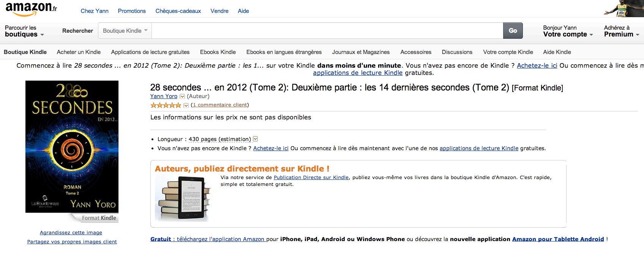Viewport: 644px width, 254px height.
Task: Follow the Publication Directe sur Kindle link
Action: [311, 178]
